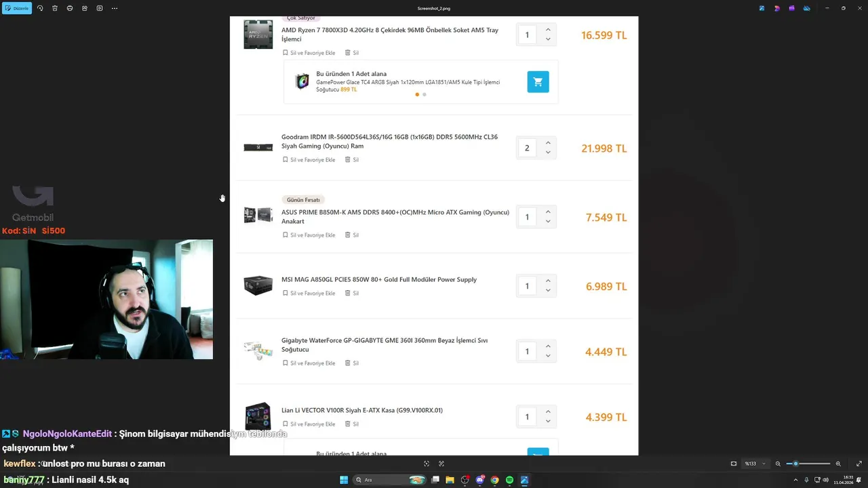
Task: Click the zoom in magnifier icon
Action: tap(838, 464)
